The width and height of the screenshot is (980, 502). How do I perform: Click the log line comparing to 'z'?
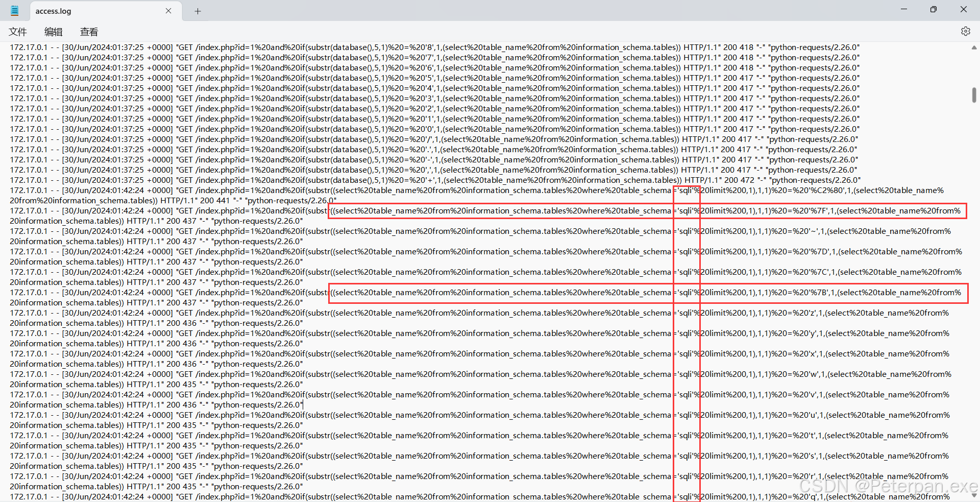[480, 313]
